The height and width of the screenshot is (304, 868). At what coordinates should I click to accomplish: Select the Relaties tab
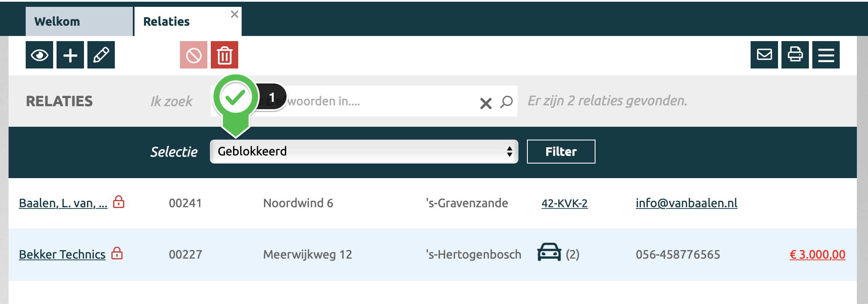(x=167, y=21)
